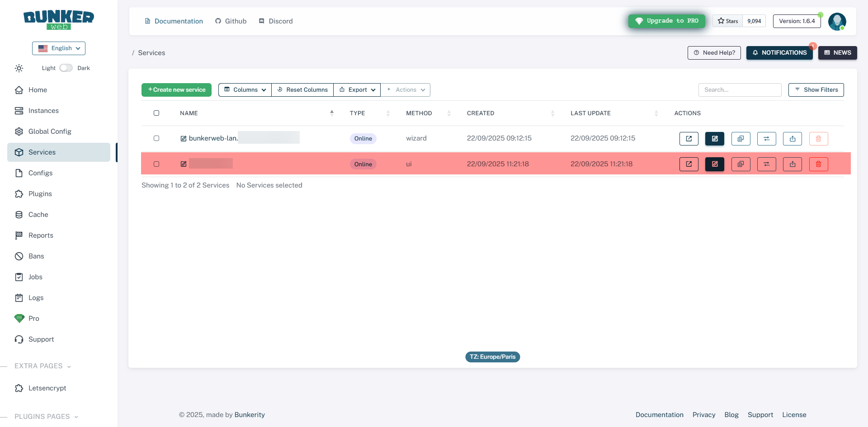This screenshot has width=868, height=427.
Task: Check the select-all services checkbox
Action: pos(156,113)
